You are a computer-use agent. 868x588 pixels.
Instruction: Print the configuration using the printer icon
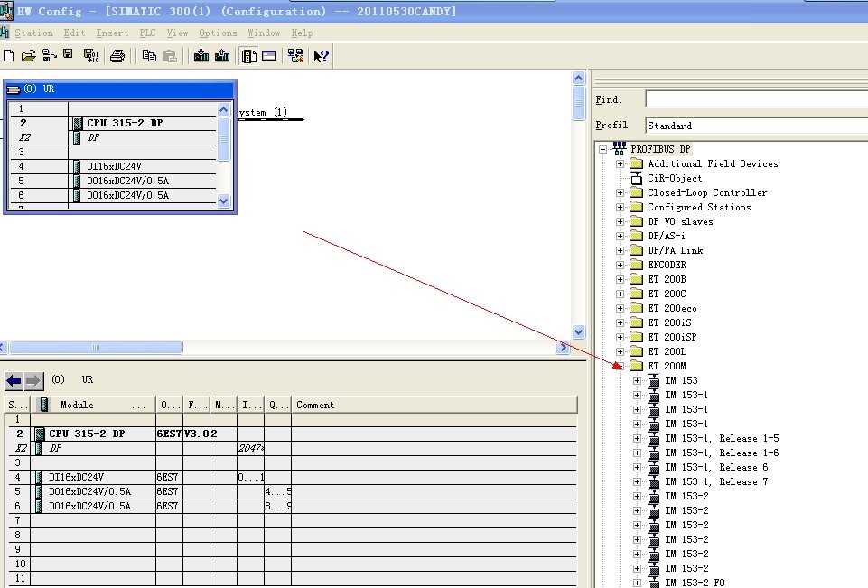(x=117, y=56)
